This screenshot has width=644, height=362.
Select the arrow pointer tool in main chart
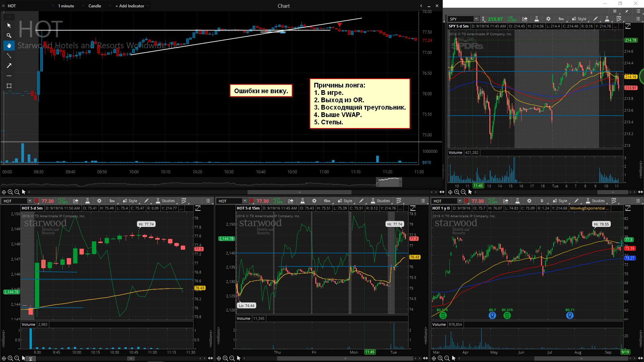(9, 25)
